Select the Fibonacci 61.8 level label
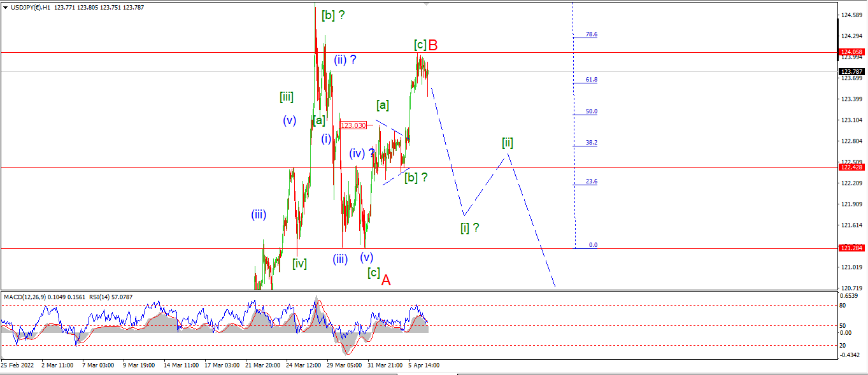 pos(592,80)
